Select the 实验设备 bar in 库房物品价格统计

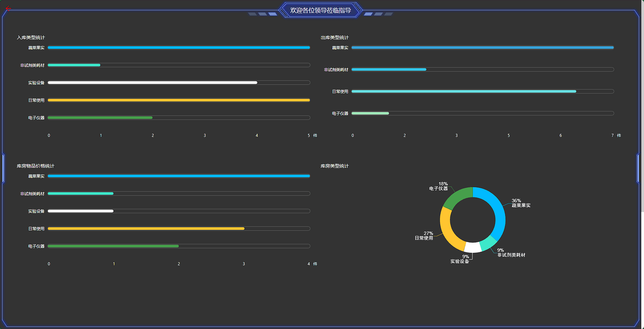(x=80, y=211)
